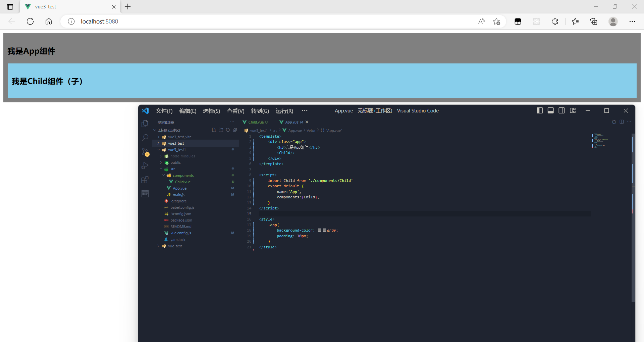
Task: Open Source Control view showing 6 changes
Action: click(145, 152)
